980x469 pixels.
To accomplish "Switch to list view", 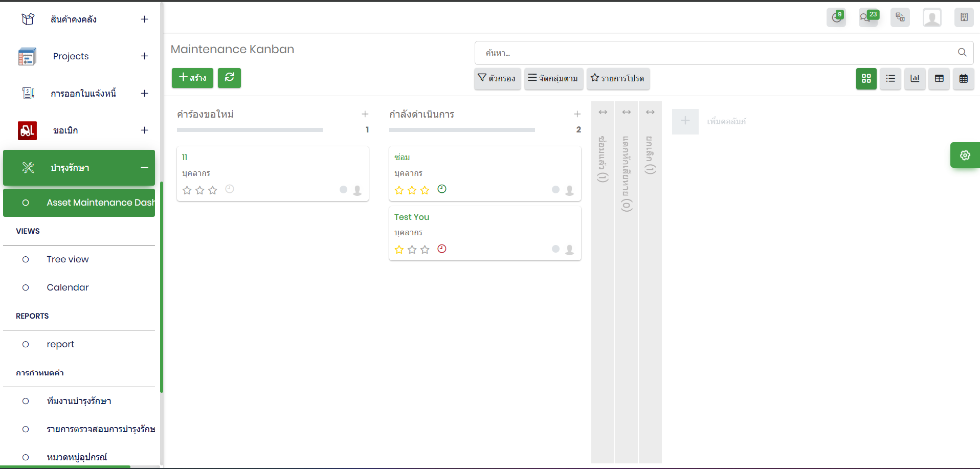I will coord(890,79).
